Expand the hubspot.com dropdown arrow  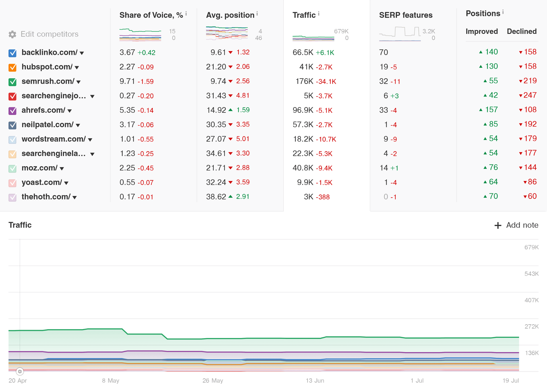pyautogui.click(x=77, y=68)
